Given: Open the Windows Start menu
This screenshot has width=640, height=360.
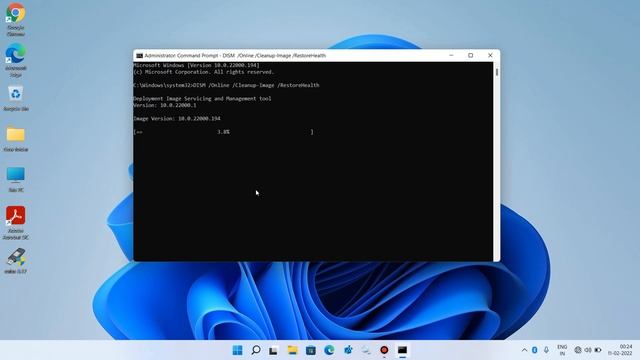Looking at the screenshot, I should tap(237, 350).
